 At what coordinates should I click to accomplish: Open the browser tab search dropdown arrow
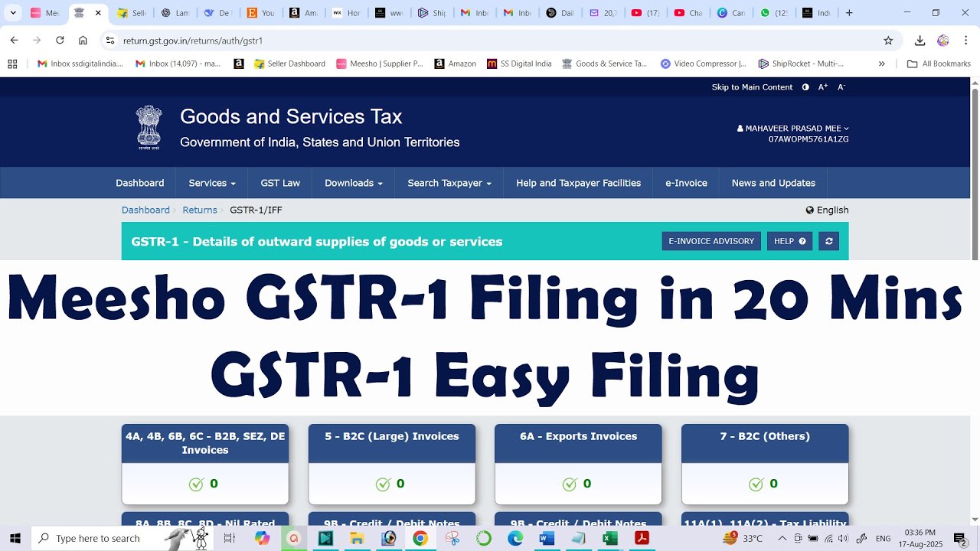[x=13, y=13]
